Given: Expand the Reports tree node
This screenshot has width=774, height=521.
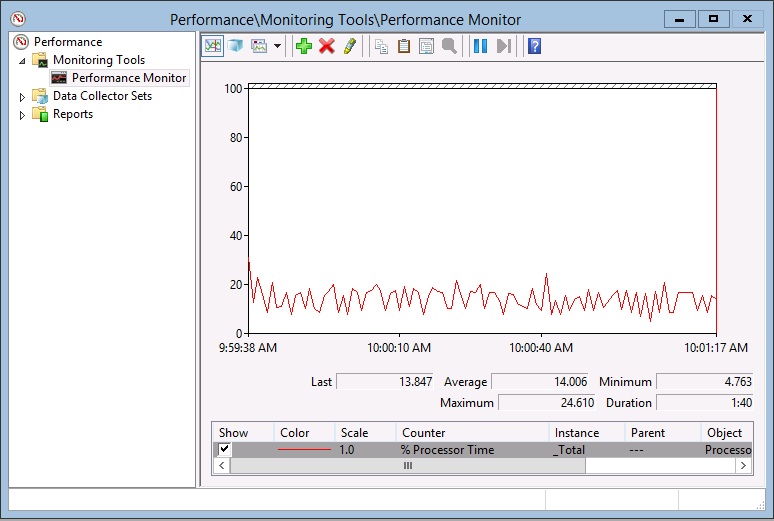Looking at the screenshot, I should point(23,115).
